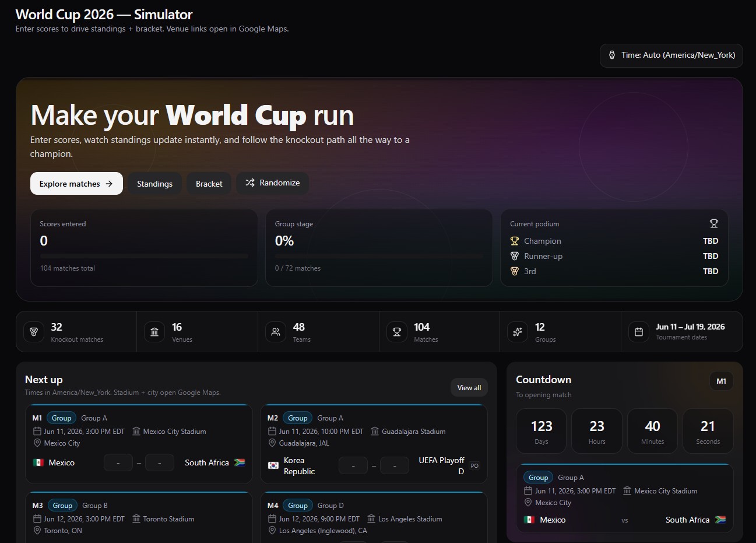
Task: Click View all in Next up
Action: (469, 388)
